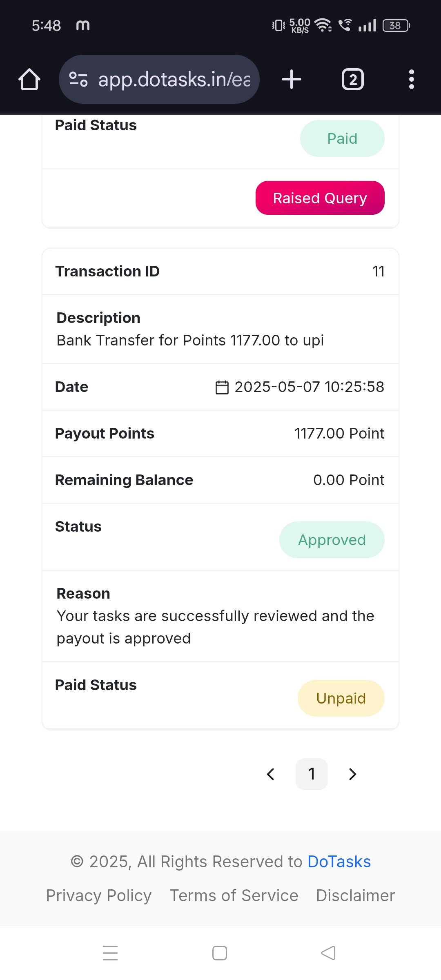Tap the Unpaid status badge
441x980 pixels.
click(341, 698)
